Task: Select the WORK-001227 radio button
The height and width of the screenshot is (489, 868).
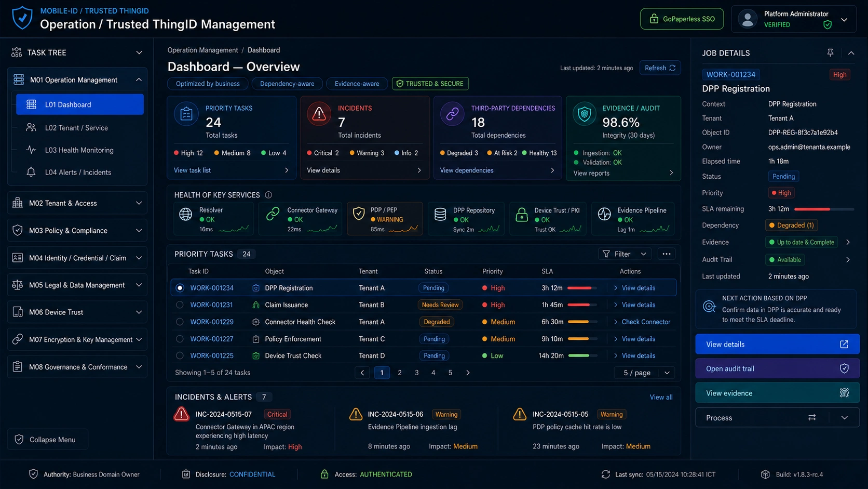Action: click(x=180, y=339)
